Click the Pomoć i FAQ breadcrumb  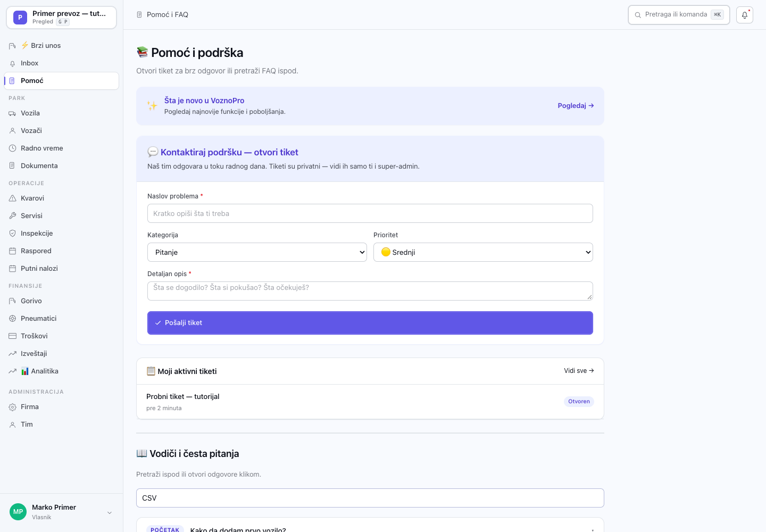coord(168,15)
